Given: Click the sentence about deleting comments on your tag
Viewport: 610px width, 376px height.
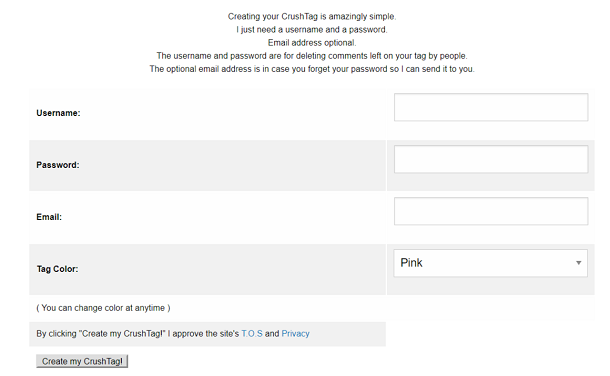Looking at the screenshot, I should [312, 56].
